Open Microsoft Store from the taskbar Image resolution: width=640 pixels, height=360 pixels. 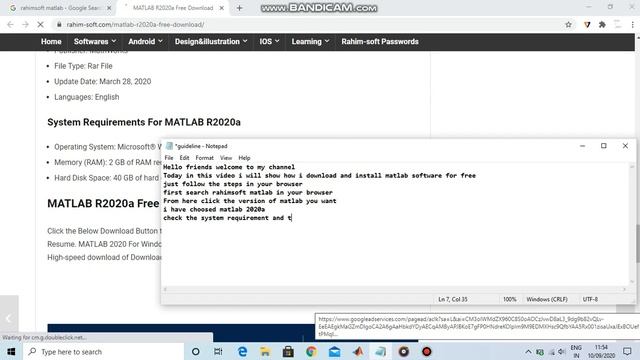pyautogui.click(x=288, y=352)
